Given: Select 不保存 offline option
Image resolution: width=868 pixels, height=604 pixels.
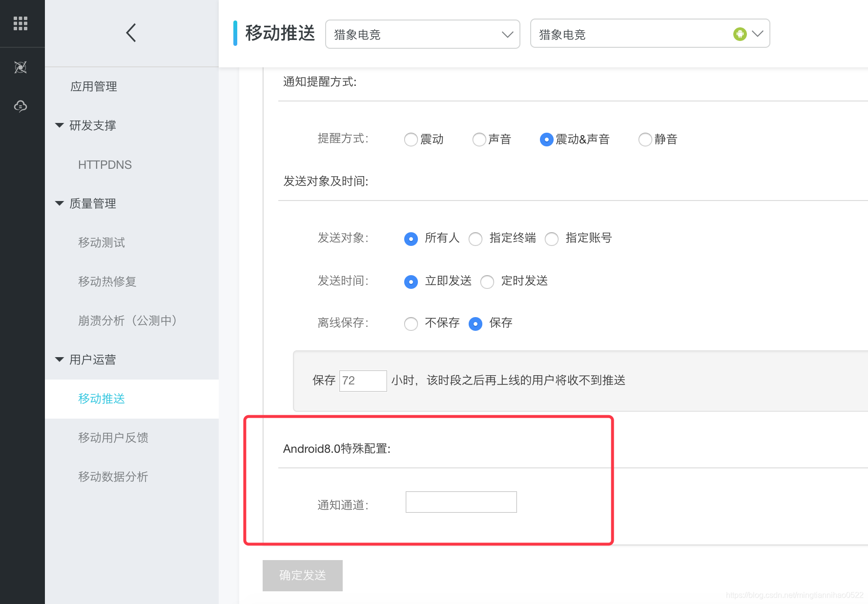Looking at the screenshot, I should tap(411, 324).
